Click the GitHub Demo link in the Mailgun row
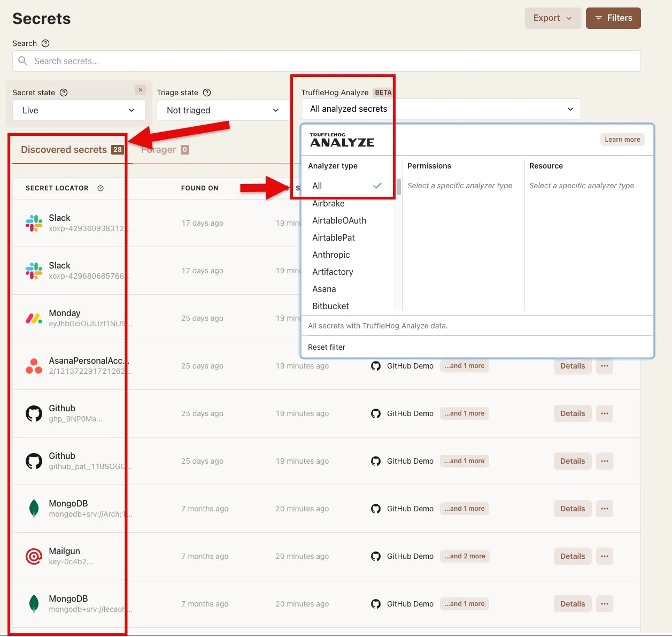Screen dimensions: 672x637 410,556
